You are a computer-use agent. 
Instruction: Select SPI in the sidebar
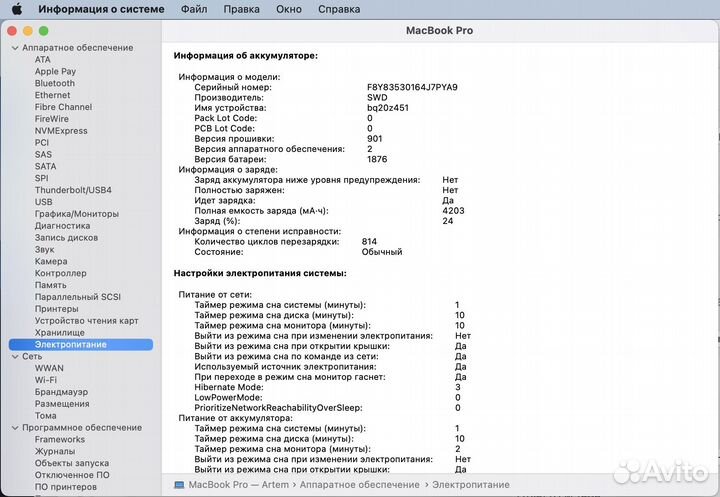tap(41, 178)
